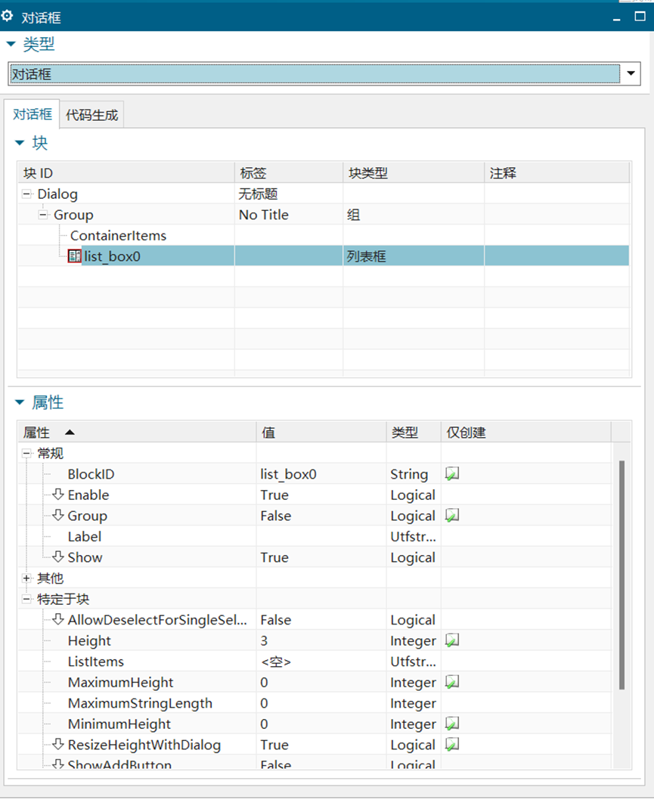Expand the 其他 property group

[25, 578]
